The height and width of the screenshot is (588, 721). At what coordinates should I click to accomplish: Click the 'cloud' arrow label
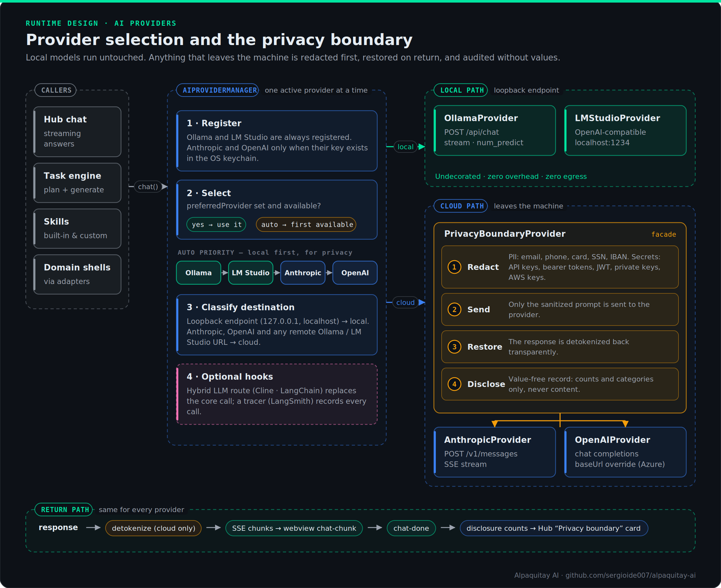406,302
